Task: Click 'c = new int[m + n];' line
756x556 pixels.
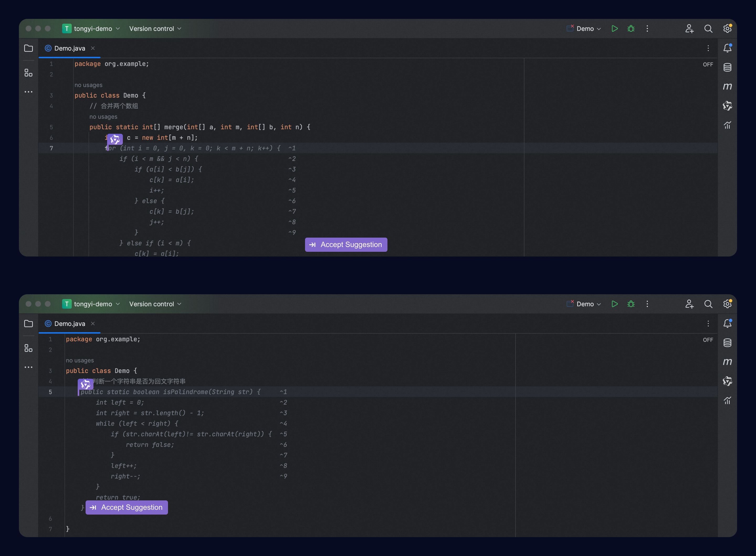Action: (x=162, y=138)
